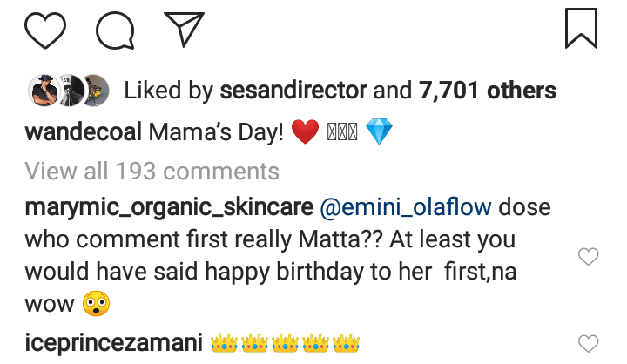This screenshot has width=627, height=364.
Task: Open sesandirector's profile from likes
Action: (x=293, y=91)
